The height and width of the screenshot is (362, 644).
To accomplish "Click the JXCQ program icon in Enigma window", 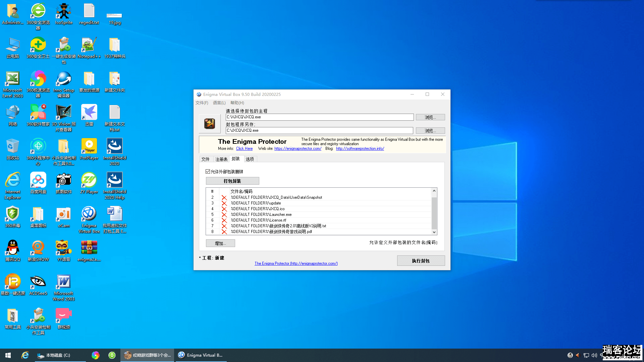I will (x=210, y=124).
